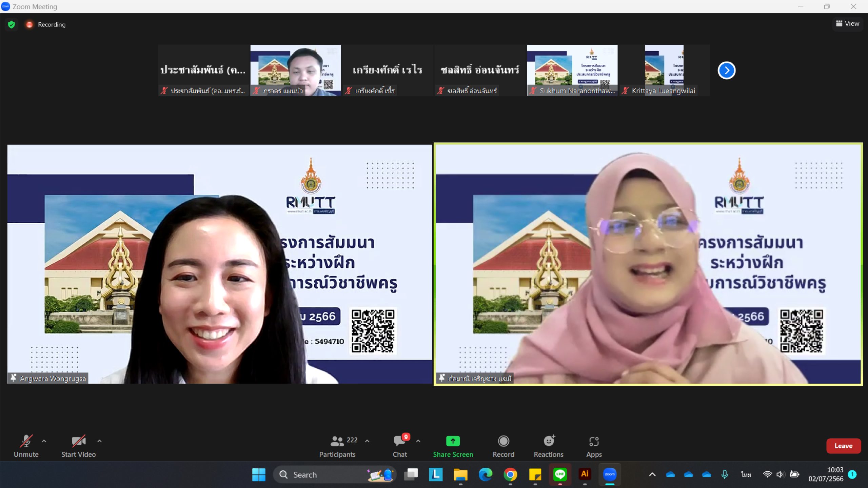Image resolution: width=868 pixels, height=488 pixels.
Task: Open audio options arrow beside Unmute
Action: [x=44, y=441]
